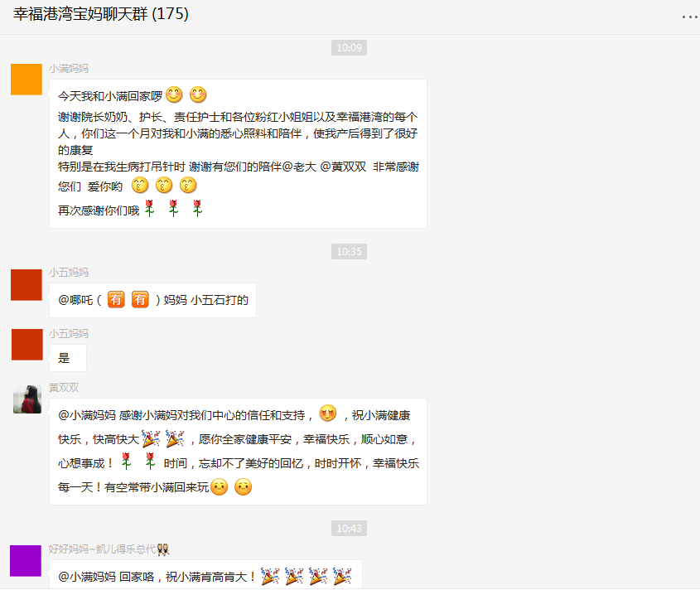
Task: Click the heart-eyes emoji in 黄双双's message
Action: [x=328, y=413]
